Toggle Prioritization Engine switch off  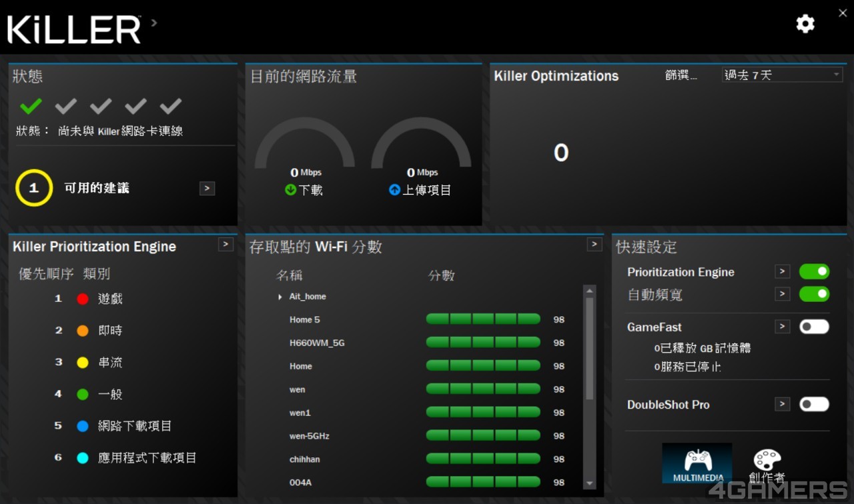tap(814, 271)
